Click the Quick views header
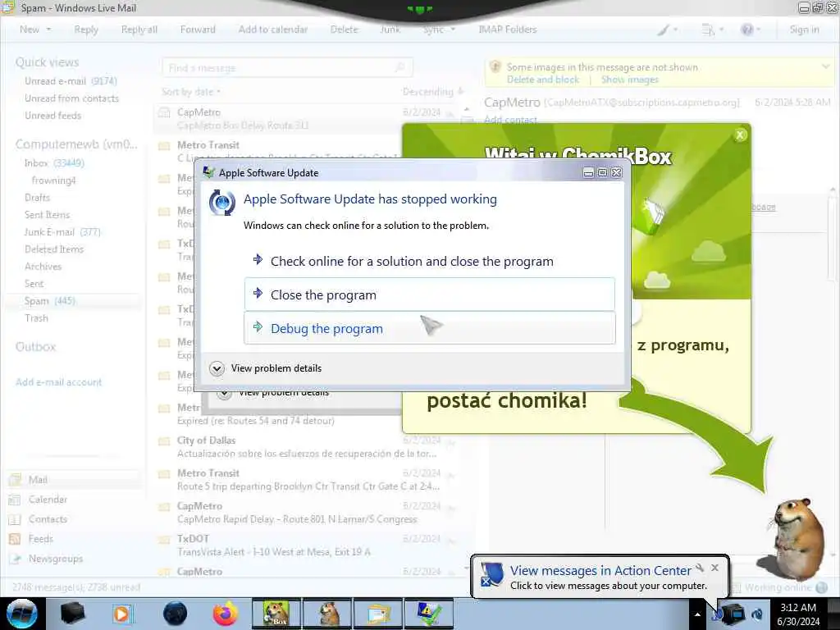Viewport: 840px width, 630px height. pyautogui.click(x=47, y=62)
